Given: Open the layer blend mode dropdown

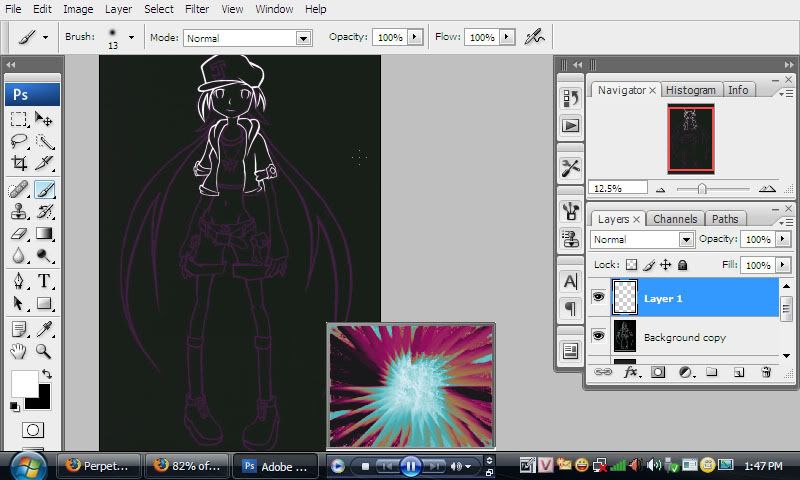Looking at the screenshot, I should tap(686, 239).
